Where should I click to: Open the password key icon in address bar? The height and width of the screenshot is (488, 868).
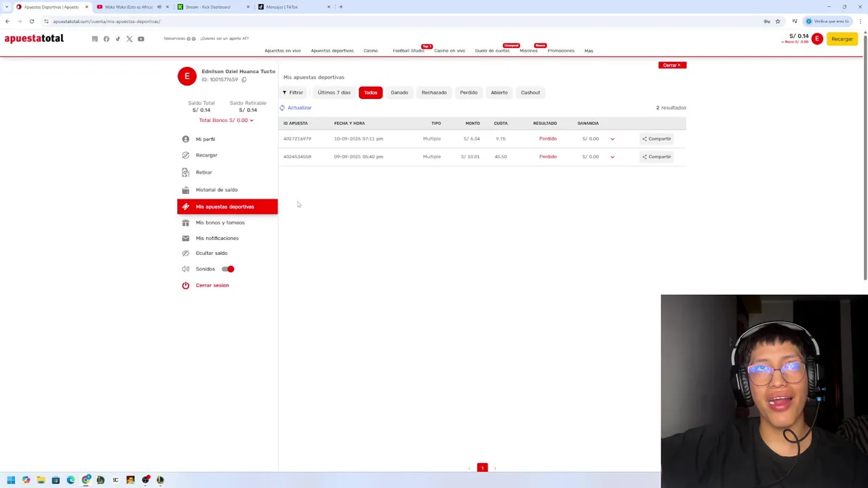767,21
